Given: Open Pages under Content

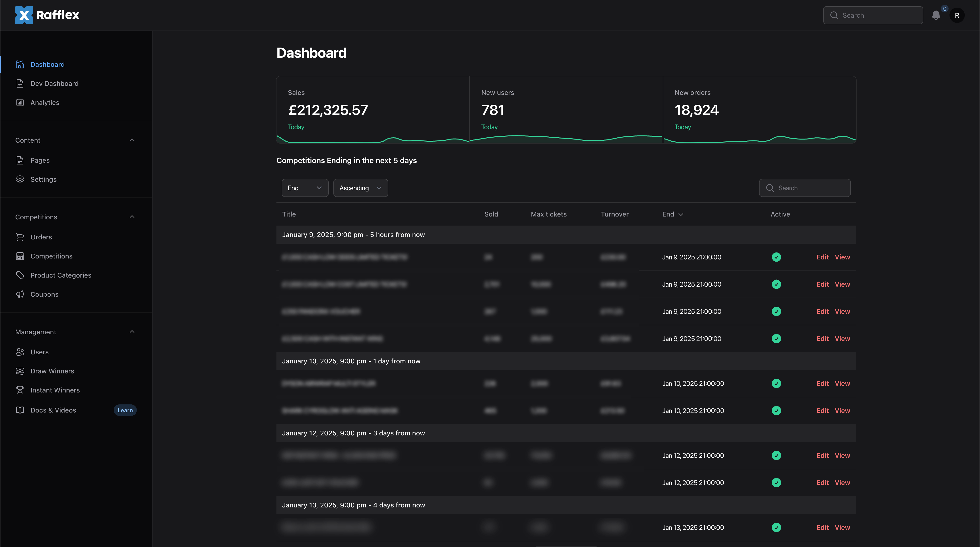Looking at the screenshot, I should 40,160.
